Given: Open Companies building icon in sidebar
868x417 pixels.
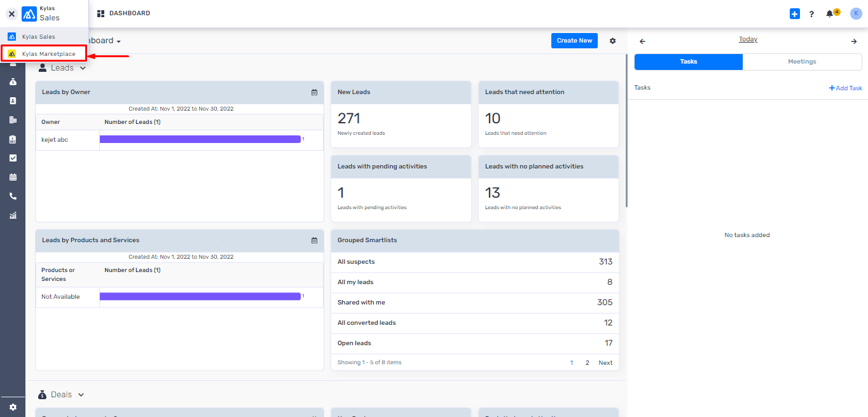Looking at the screenshot, I should click(13, 120).
